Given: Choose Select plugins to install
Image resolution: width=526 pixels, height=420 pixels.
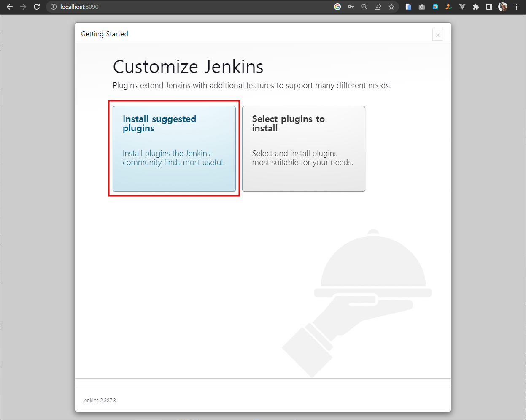Looking at the screenshot, I should tap(304, 149).
